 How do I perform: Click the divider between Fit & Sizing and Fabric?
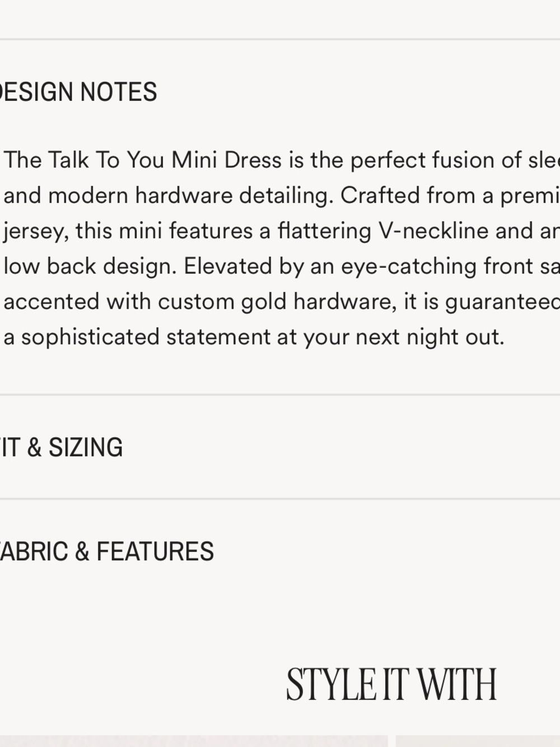(280, 499)
